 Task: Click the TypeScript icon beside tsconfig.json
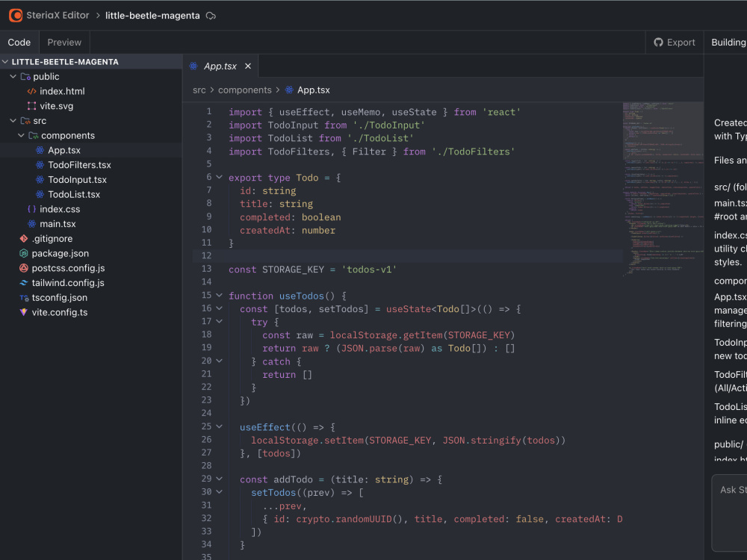pos(24,298)
